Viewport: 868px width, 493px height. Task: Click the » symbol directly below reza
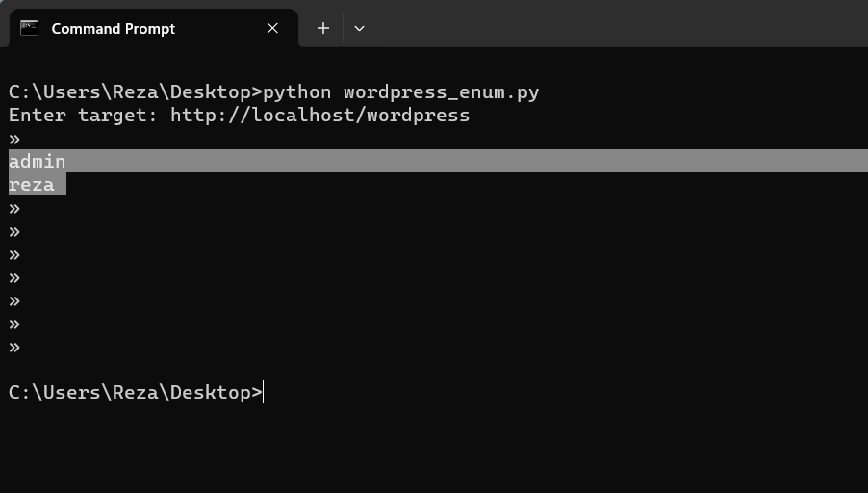[x=14, y=208]
